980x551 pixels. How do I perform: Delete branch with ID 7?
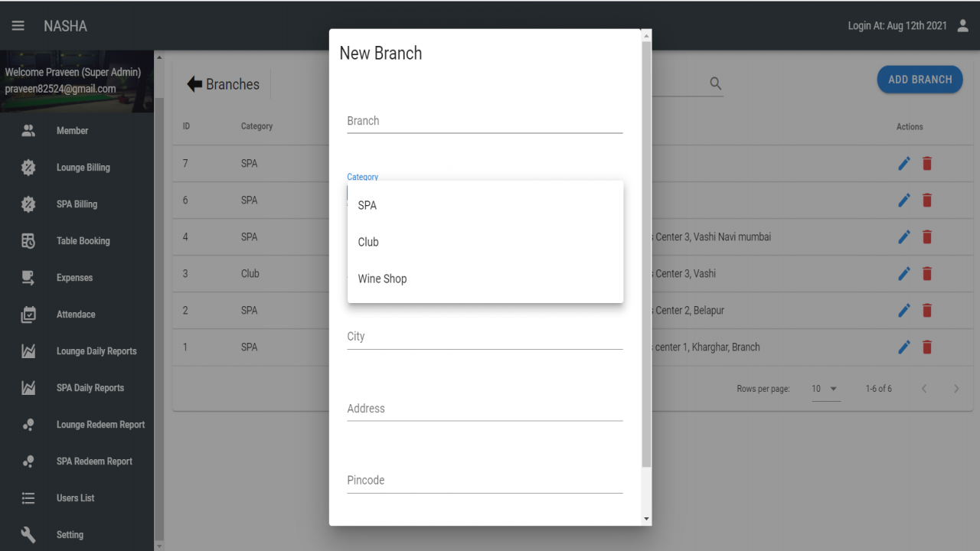[927, 163]
